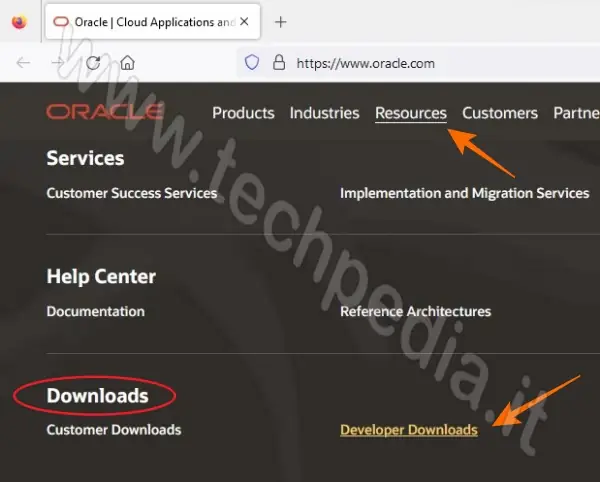The image size is (600, 482).
Task: Open a new browser tab
Action: coord(280,22)
